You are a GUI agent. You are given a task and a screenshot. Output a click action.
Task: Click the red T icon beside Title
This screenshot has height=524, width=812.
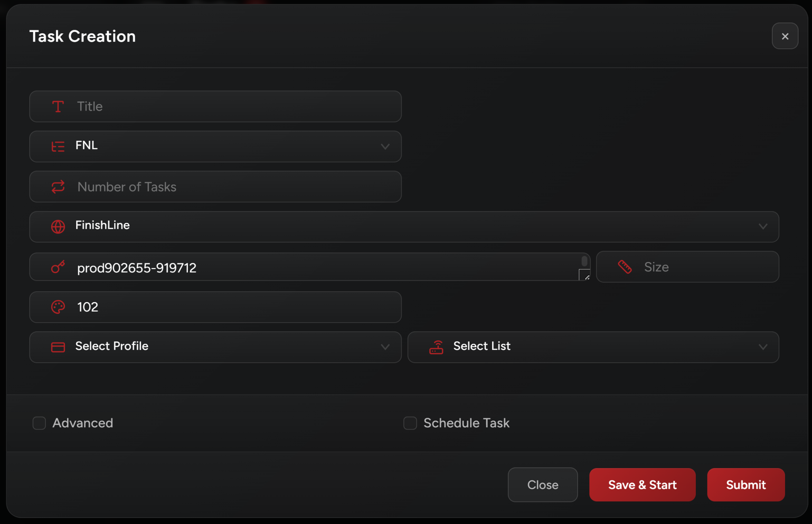pos(58,107)
